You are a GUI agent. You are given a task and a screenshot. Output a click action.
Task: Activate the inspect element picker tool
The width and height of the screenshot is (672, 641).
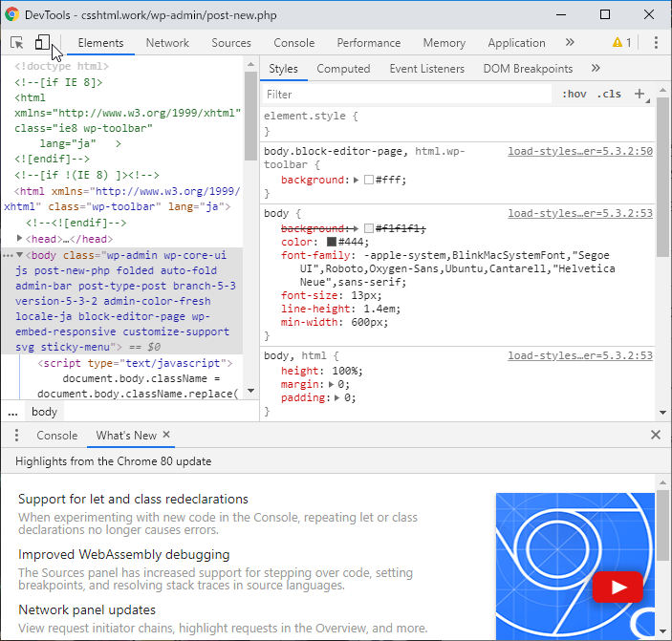click(17, 43)
